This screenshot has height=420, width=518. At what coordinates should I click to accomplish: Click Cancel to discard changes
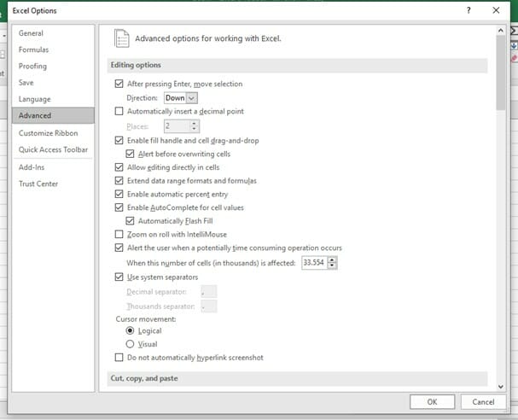(483, 402)
